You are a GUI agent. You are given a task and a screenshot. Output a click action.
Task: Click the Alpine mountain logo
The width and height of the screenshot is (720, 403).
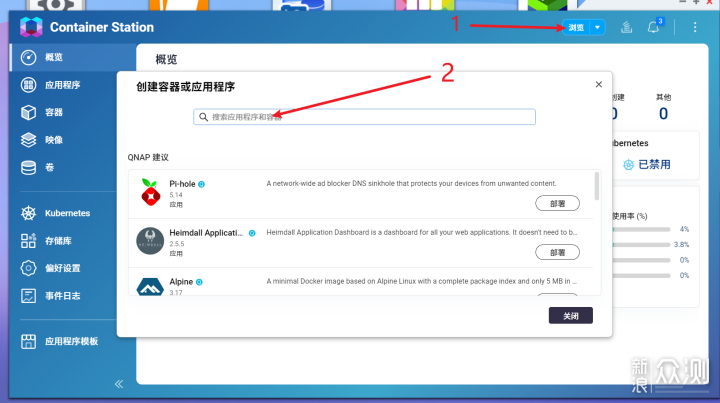tap(150, 286)
